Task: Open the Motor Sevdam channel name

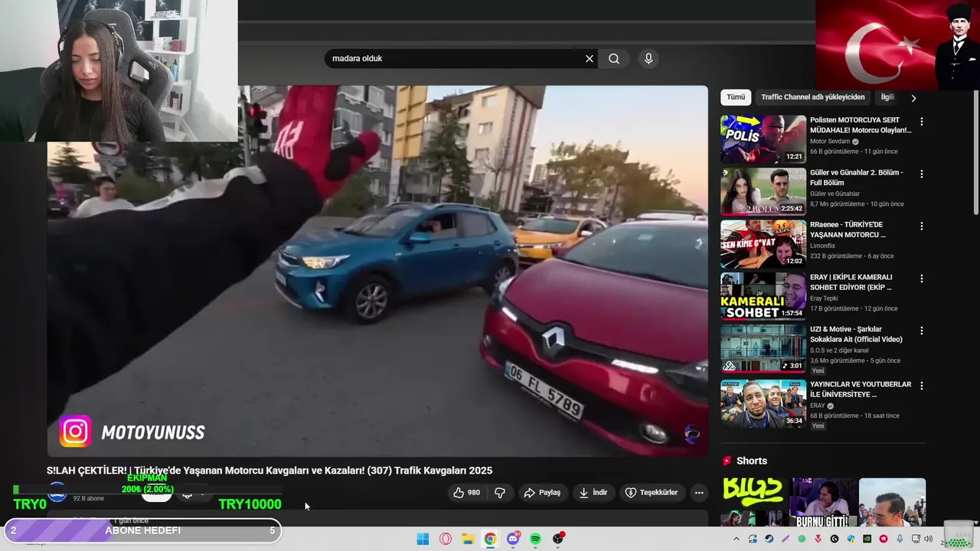Action: point(830,142)
